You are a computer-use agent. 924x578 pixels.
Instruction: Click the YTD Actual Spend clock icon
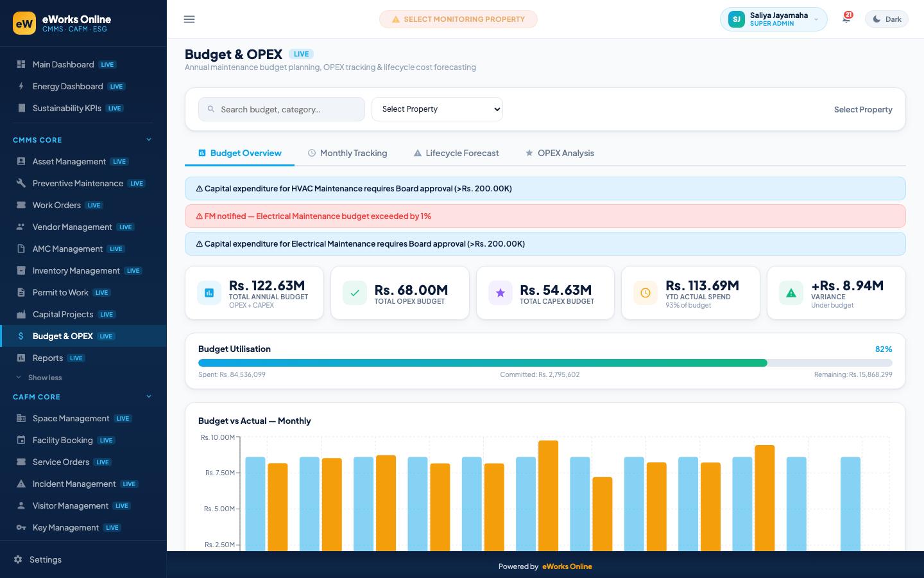click(x=646, y=293)
